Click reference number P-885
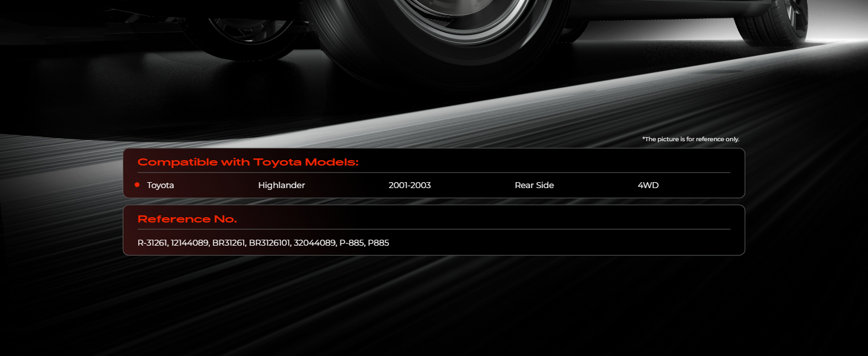This screenshot has height=356, width=868. coord(351,243)
